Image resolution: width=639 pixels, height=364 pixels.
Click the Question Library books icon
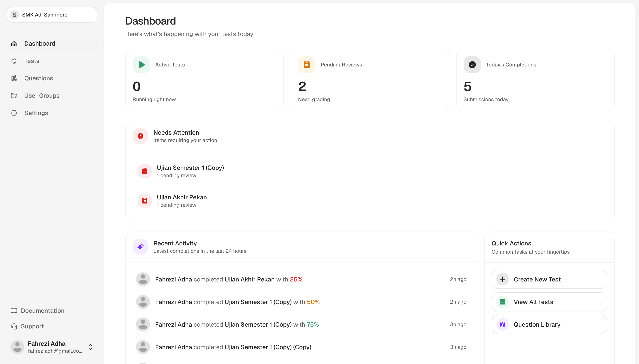pos(502,324)
